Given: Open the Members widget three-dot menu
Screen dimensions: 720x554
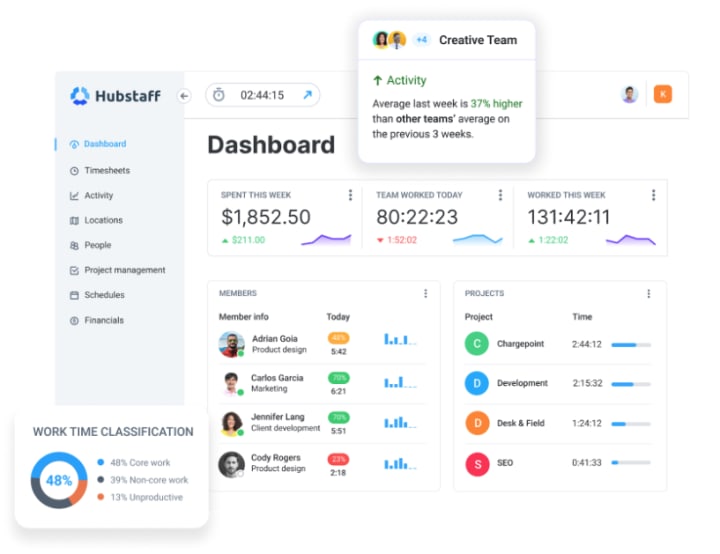Looking at the screenshot, I should coord(426,293).
